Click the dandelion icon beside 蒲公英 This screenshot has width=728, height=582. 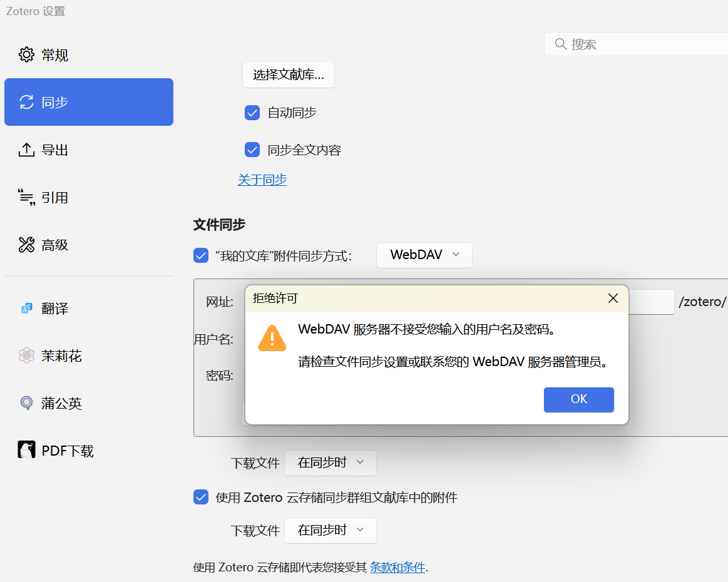26,403
